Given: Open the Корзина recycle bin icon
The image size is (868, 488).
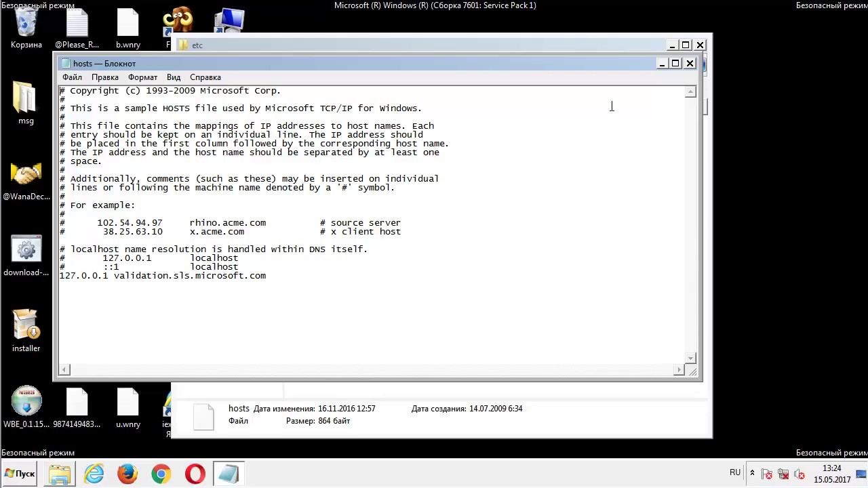Looking at the screenshot, I should click(x=26, y=27).
